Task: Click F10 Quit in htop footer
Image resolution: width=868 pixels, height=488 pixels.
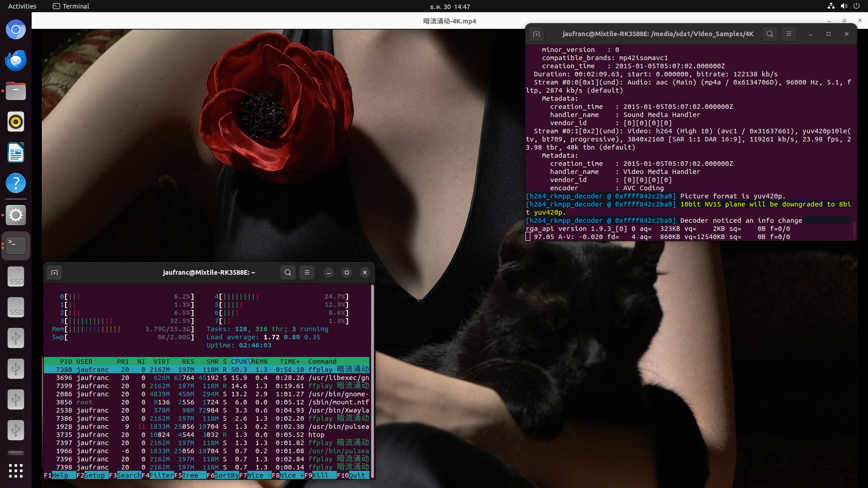Action: tap(353, 475)
